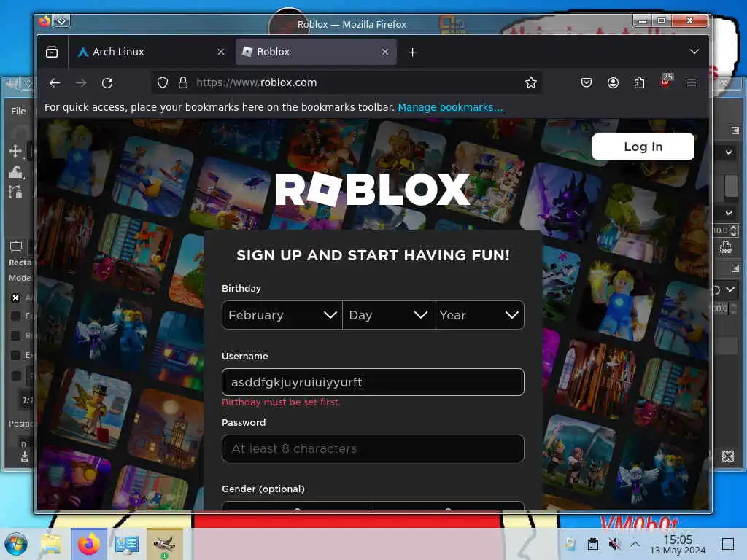Screen dimensions: 747x560
Task: Go back using the Firefox back arrow
Action: 54,83
